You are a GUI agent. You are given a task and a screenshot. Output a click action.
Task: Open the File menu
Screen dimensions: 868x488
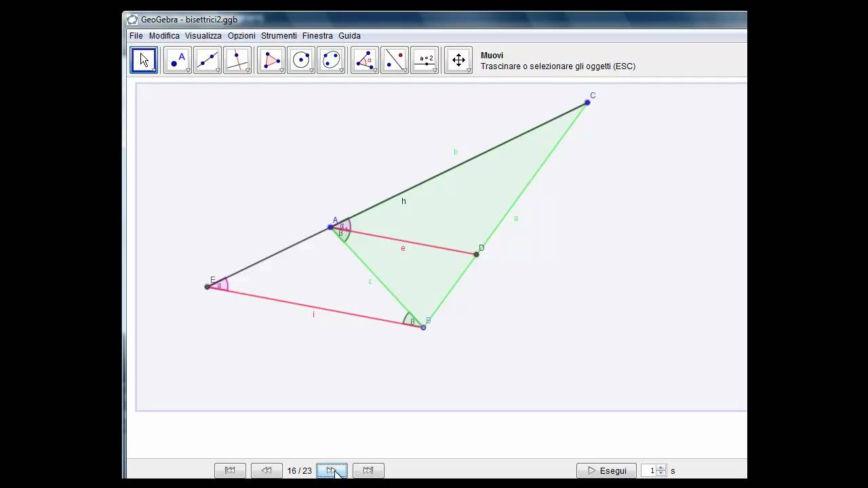click(x=136, y=36)
